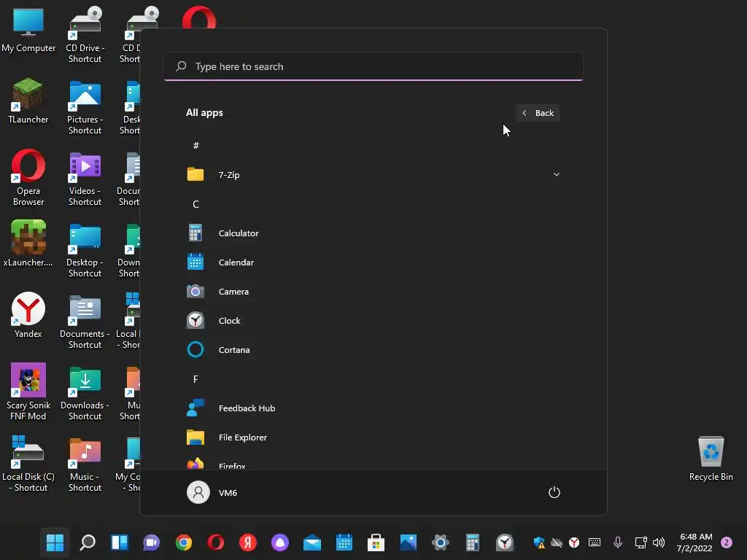Open Clock app on the taskbar

point(505,542)
